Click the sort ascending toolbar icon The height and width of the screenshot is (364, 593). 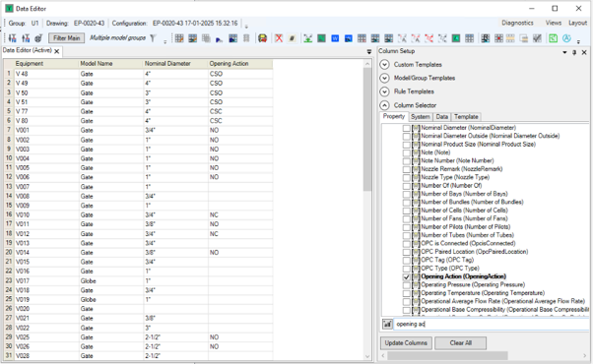(x=26, y=38)
